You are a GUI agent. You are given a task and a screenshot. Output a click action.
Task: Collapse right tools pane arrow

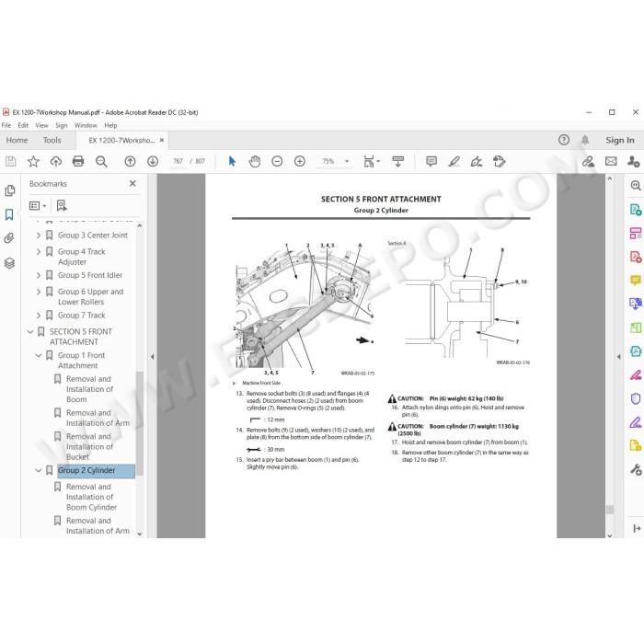619,357
